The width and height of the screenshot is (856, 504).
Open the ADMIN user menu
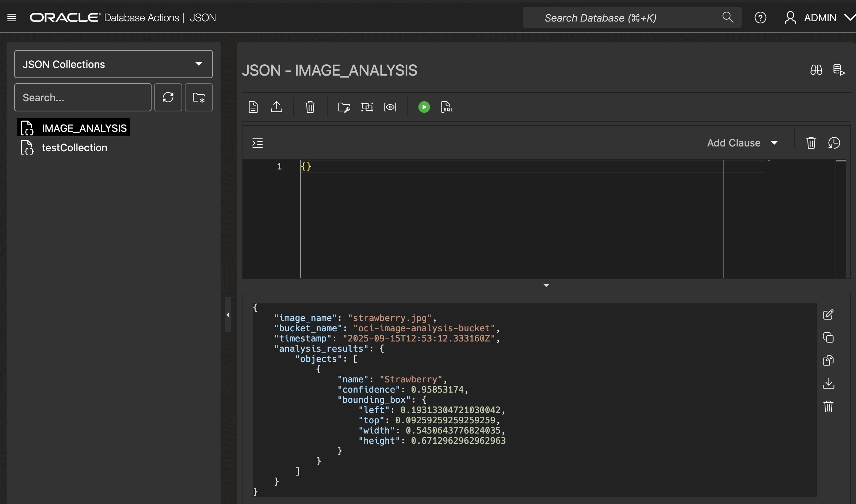coord(819,18)
